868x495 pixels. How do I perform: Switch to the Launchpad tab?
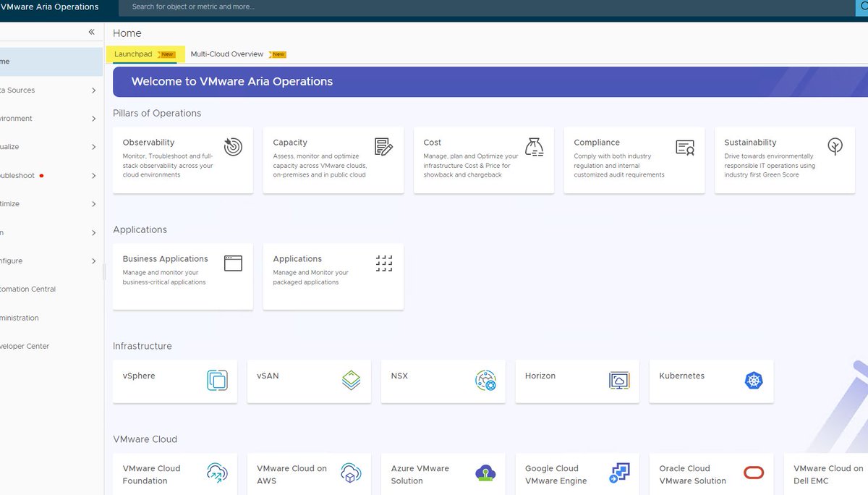coord(145,54)
